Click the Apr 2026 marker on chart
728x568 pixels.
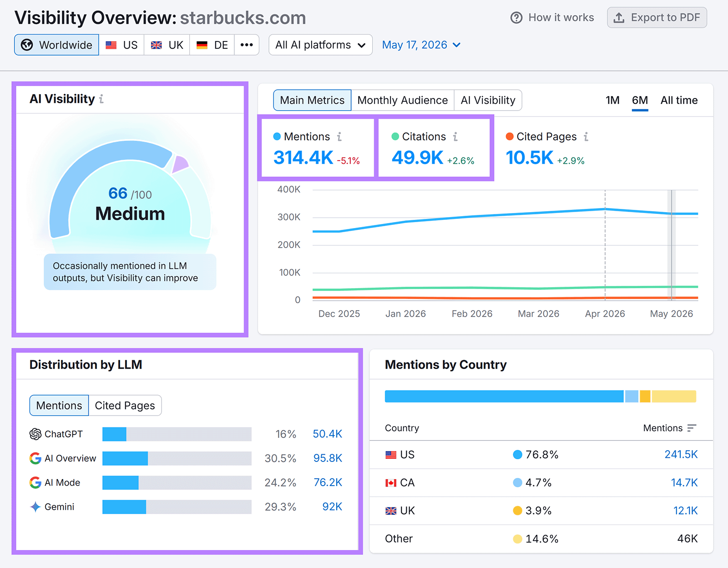tap(605, 209)
